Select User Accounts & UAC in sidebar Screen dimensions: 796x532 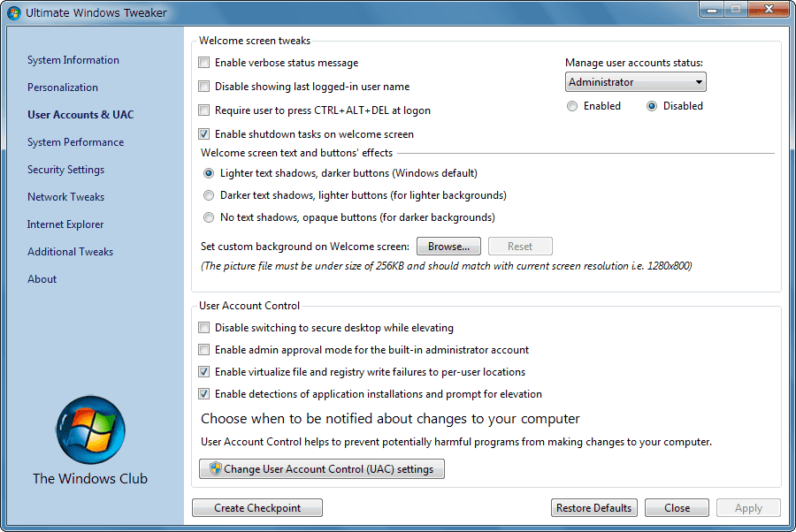point(80,115)
